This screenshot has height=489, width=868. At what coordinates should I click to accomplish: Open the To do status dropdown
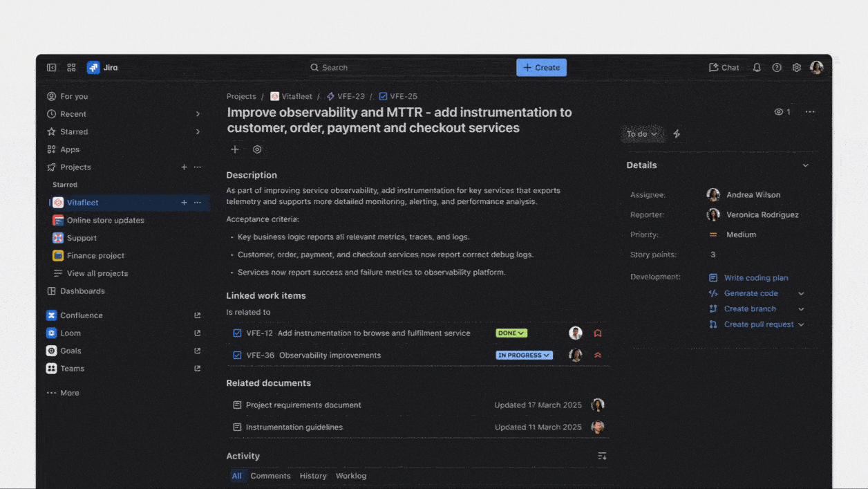642,134
